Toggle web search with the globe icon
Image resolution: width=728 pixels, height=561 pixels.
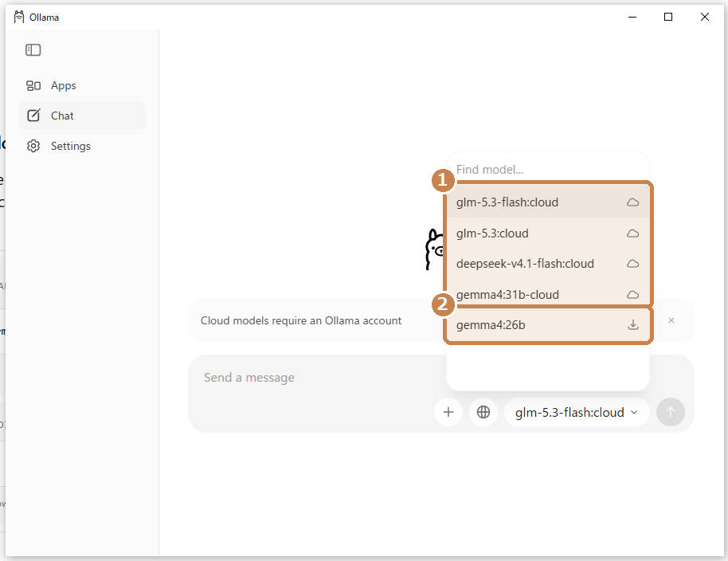tap(483, 412)
